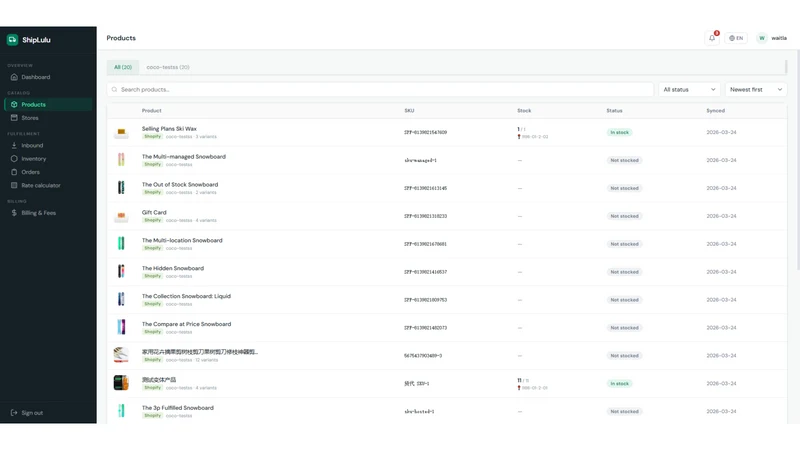This screenshot has width=800, height=450.
Task: Open the Newest first sort dropdown
Action: [x=756, y=89]
